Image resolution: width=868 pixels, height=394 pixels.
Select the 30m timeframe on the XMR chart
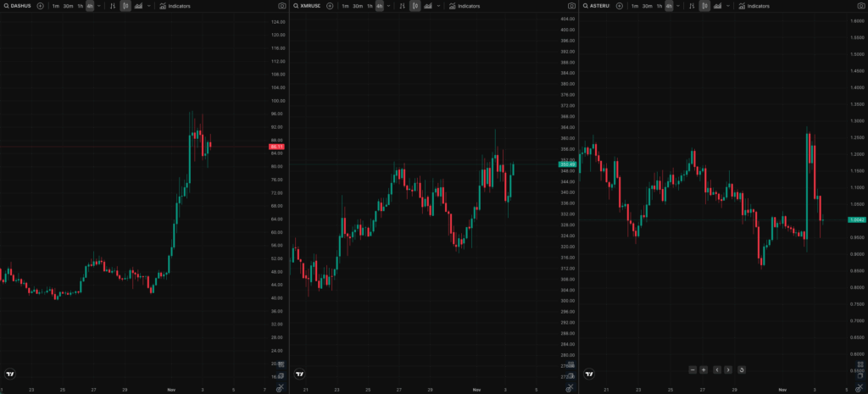point(358,6)
